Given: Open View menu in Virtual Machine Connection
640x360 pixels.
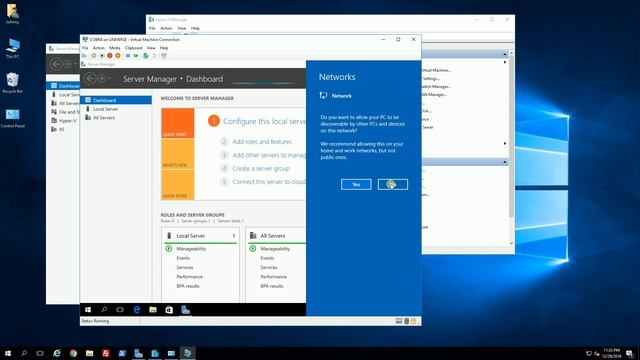Looking at the screenshot, I should tap(151, 48).
